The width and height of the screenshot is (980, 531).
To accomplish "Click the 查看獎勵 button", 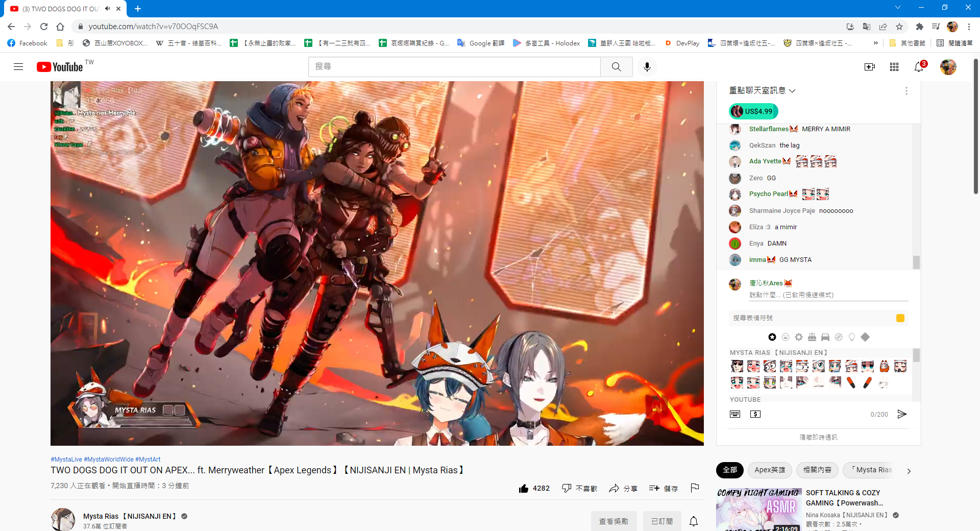I will coord(614,521).
